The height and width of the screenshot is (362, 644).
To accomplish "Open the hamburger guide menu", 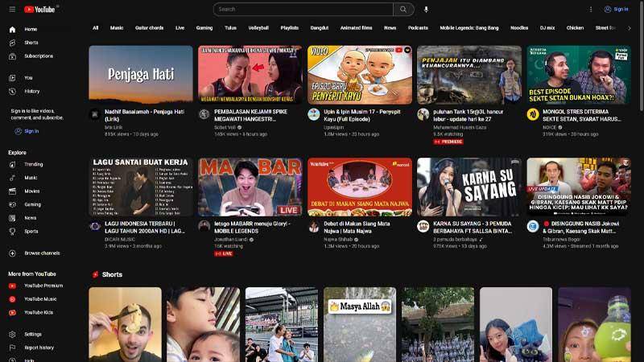I will (12, 9).
